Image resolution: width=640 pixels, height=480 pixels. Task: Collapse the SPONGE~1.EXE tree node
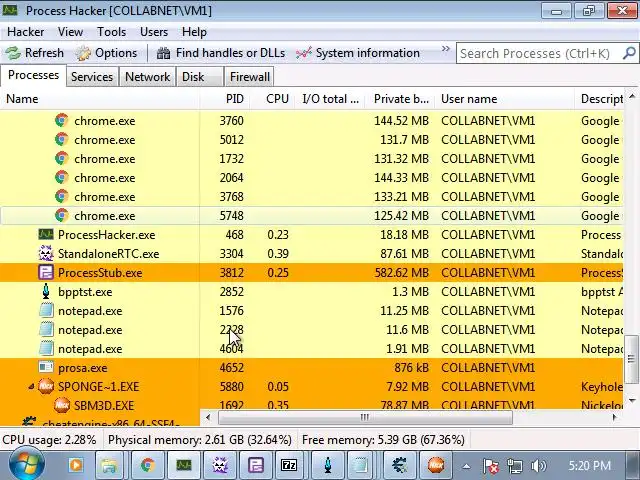tap(31, 387)
